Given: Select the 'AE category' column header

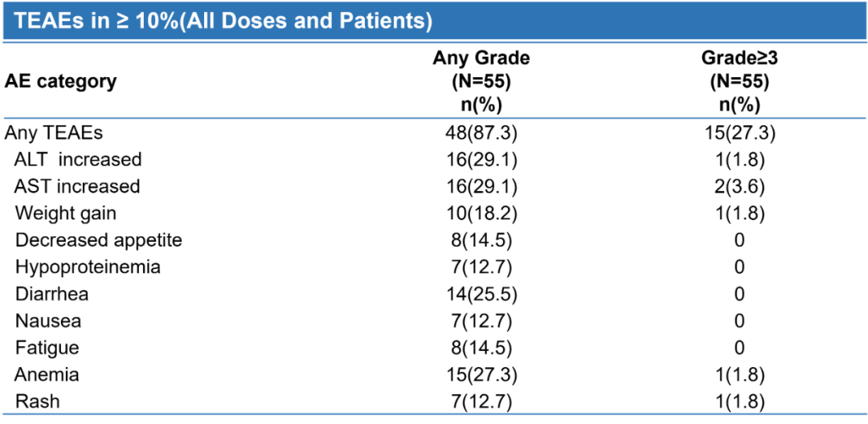Looking at the screenshot, I should (61, 81).
